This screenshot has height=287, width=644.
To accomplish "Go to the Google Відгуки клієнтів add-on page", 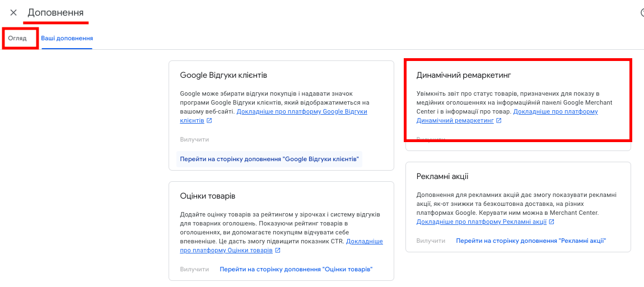I will pos(269,158).
